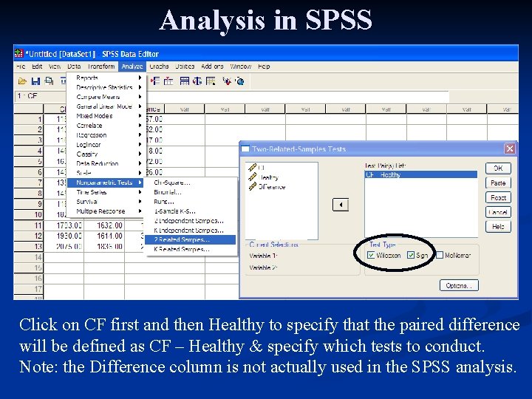The width and height of the screenshot is (532, 399).
Task: Choose Runs submenu item
Action: [191, 202]
